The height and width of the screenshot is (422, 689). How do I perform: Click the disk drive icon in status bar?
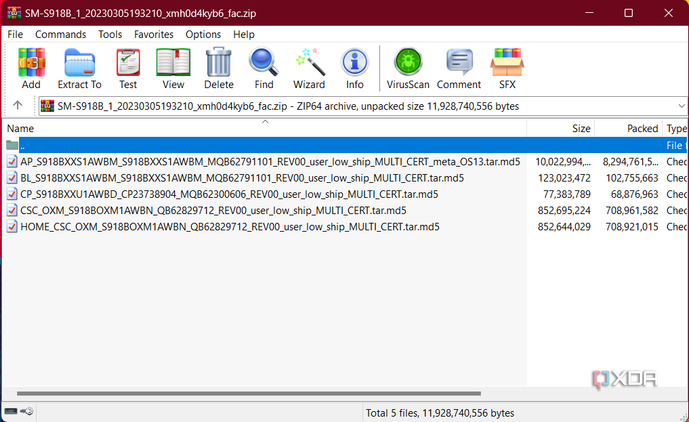pos(11,411)
